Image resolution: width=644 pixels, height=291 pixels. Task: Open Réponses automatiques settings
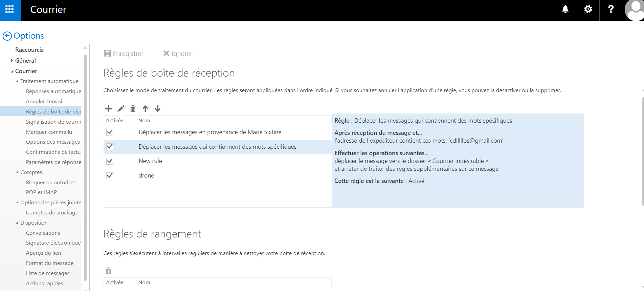point(53,91)
